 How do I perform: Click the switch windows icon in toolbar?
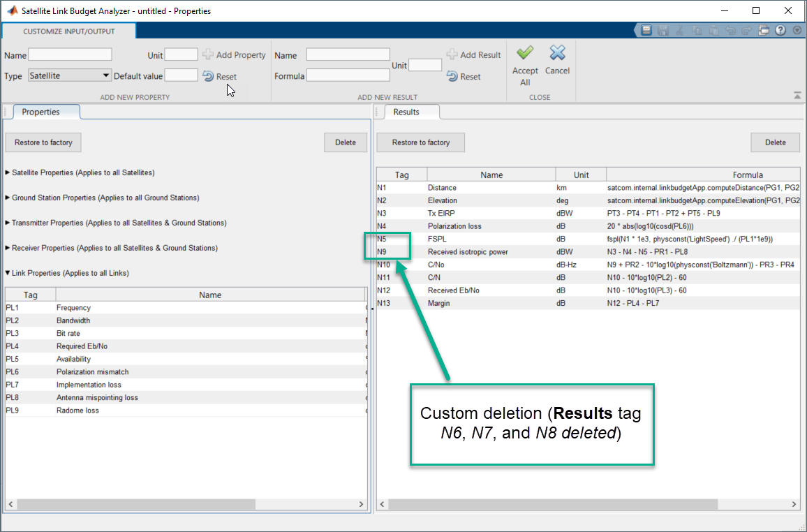pyautogui.click(x=764, y=30)
